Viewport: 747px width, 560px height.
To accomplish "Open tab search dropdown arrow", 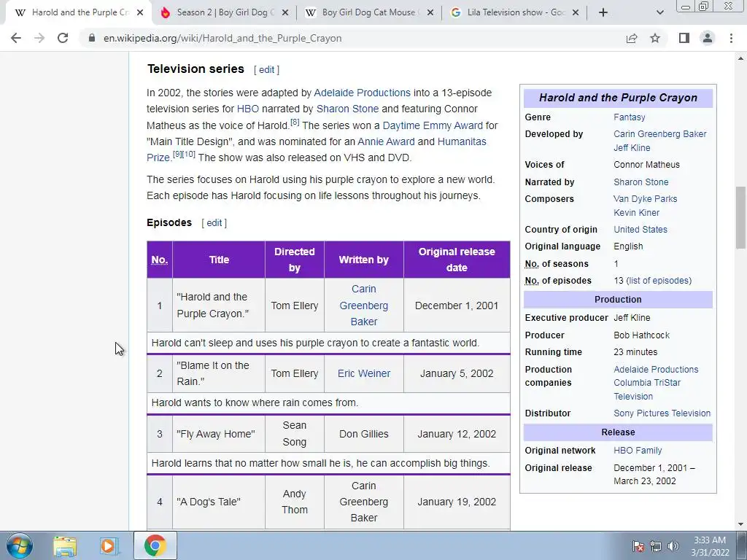I will [659, 13].
